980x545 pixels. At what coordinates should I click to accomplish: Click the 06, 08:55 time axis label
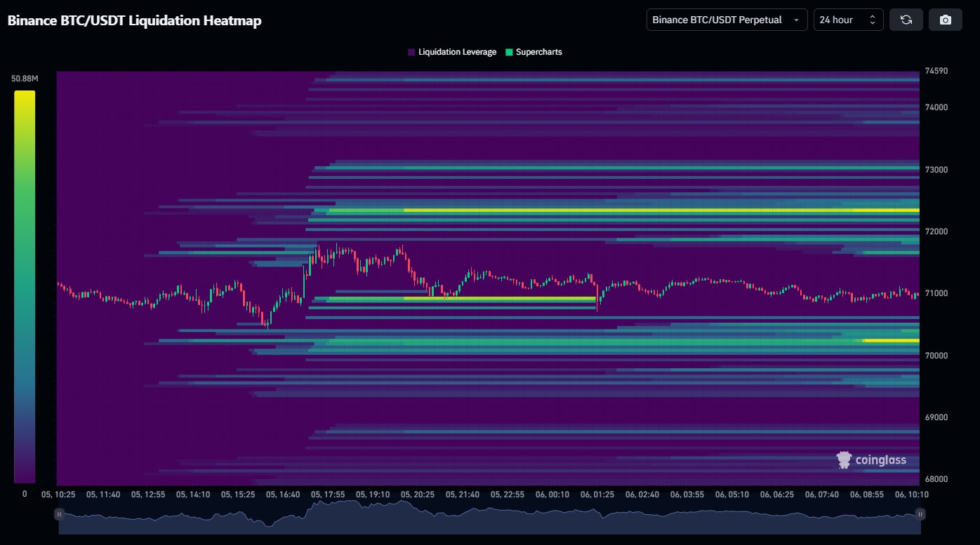(x=866, y=494)
